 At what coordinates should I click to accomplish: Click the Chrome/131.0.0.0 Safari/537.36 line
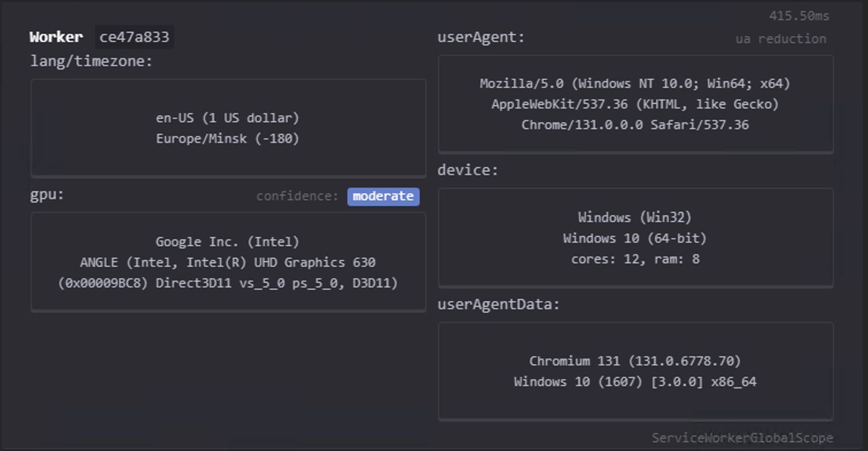(635, 125)
